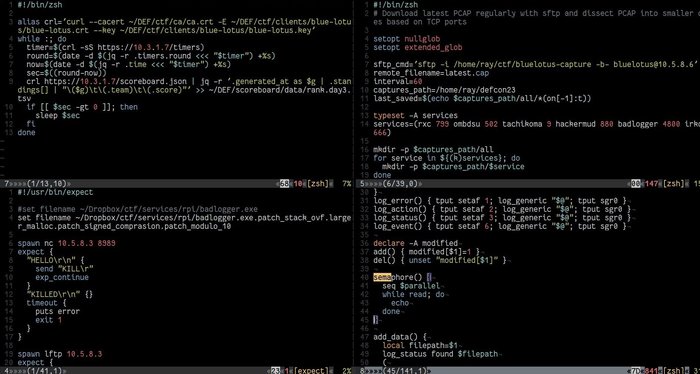The image size is (700, 374).
Task: Click the 'puts error' line
Action: 58,312
